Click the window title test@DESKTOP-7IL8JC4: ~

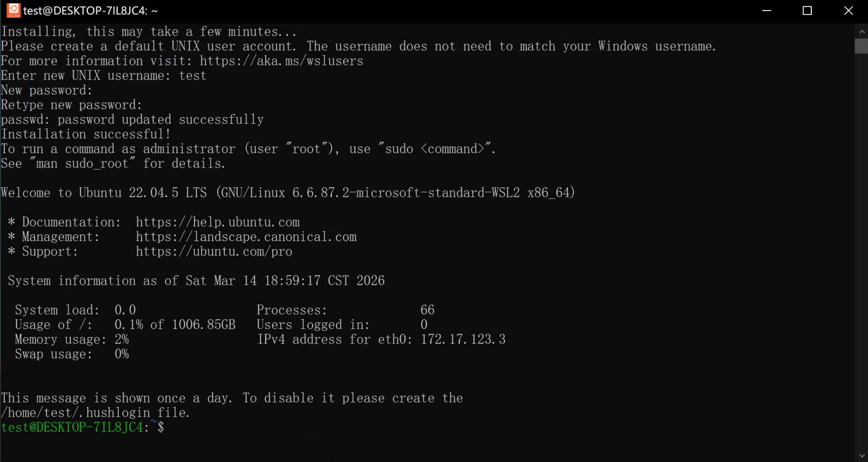pyautogui.click(x=90, y=11)
